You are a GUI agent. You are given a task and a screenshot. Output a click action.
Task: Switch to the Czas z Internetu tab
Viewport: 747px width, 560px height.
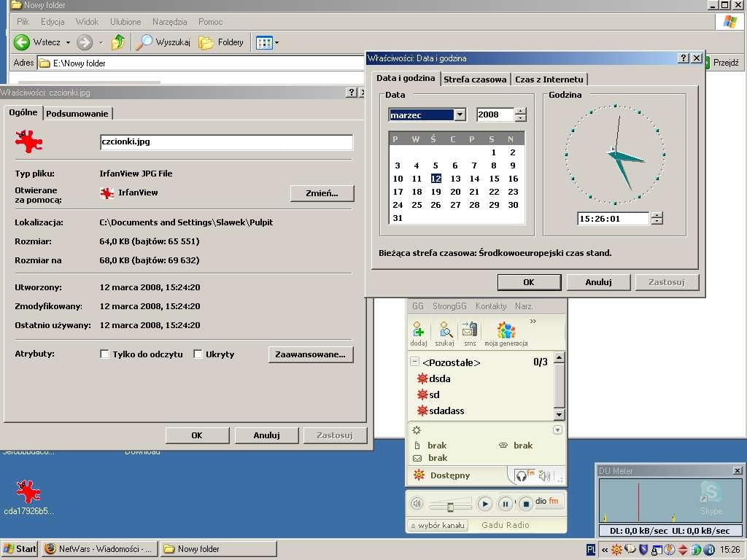pos(549,79)
